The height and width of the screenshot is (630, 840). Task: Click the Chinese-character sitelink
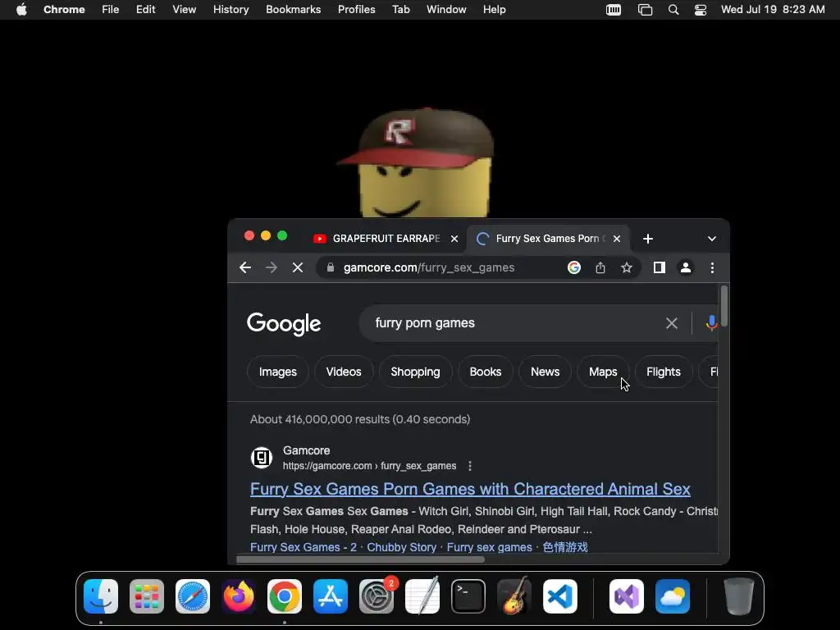click(564, 547)
